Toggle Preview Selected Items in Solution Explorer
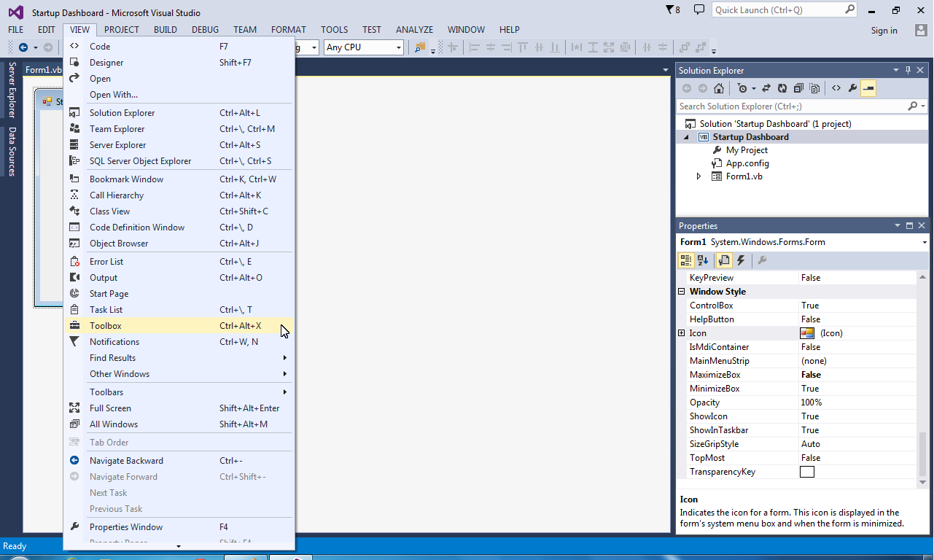 [x=868, y=88]
